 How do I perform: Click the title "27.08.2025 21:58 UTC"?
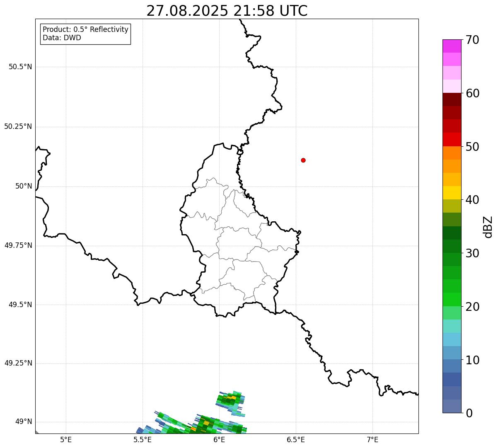(x=227, y=11)
